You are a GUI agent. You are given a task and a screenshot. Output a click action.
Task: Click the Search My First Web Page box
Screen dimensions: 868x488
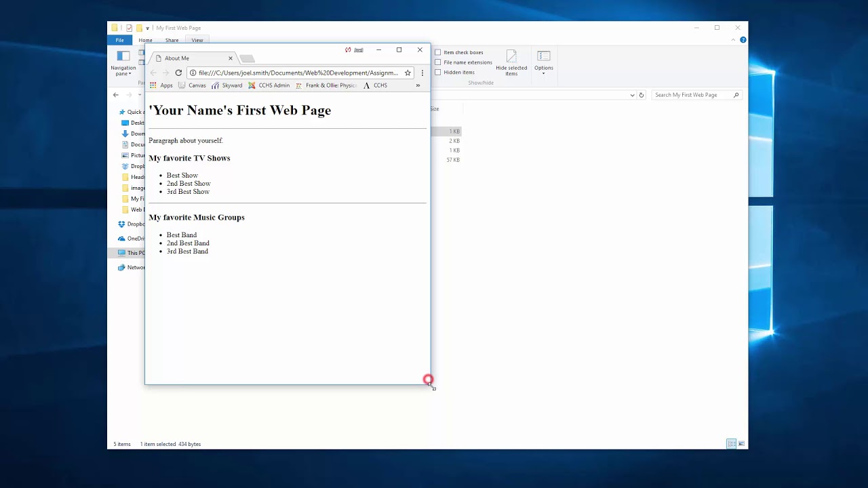click(696, 95)
